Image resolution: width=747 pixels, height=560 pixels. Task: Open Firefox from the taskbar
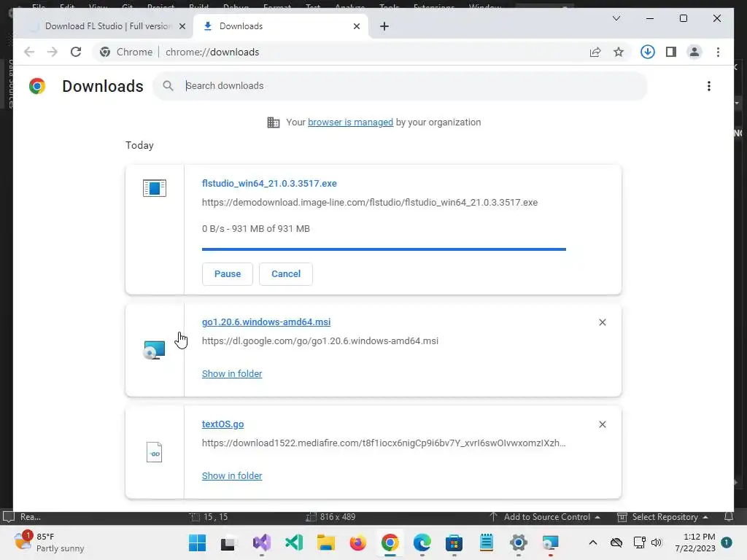(357, 542)
